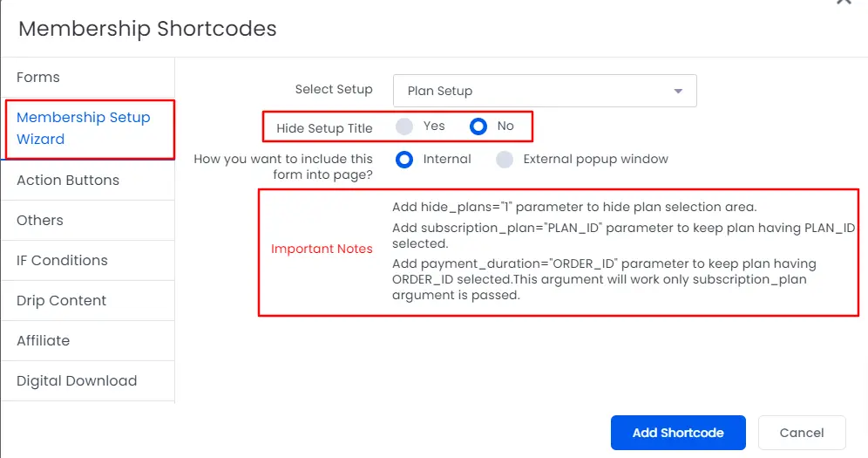The image size is (868, 458).
Task: Click the Cancel button
Action: [x=802, y=433]
